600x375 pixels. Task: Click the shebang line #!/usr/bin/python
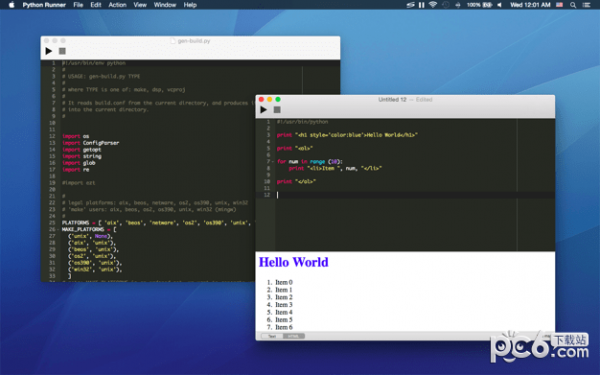(x=302, y=122)
